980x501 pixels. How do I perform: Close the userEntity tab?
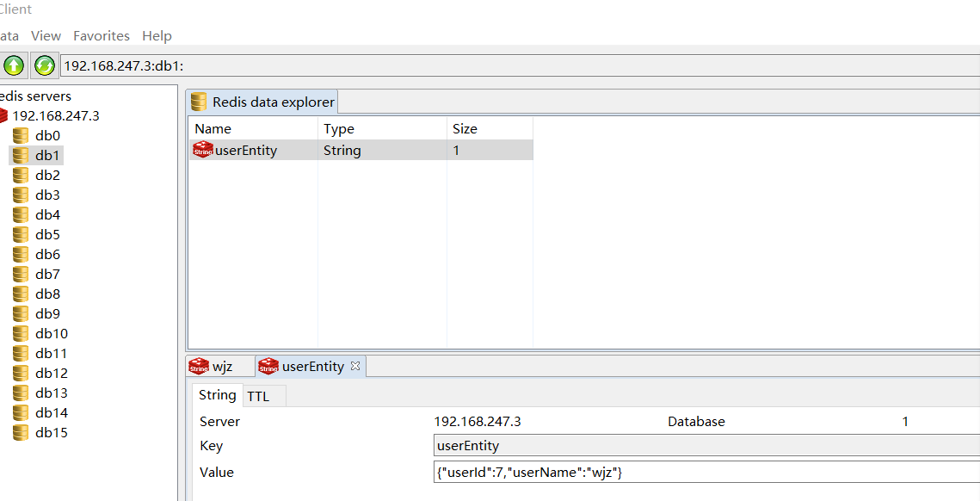pyautogui.click(x=355, y=366)
